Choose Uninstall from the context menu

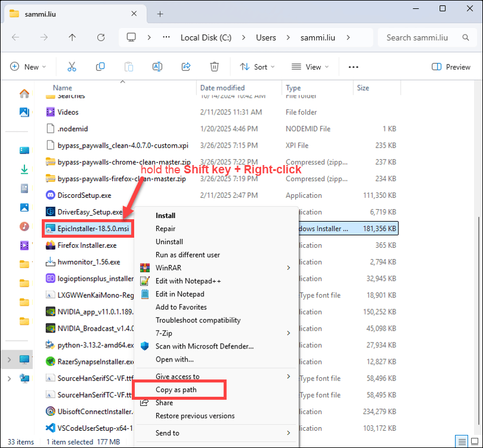tap(169, 241)
